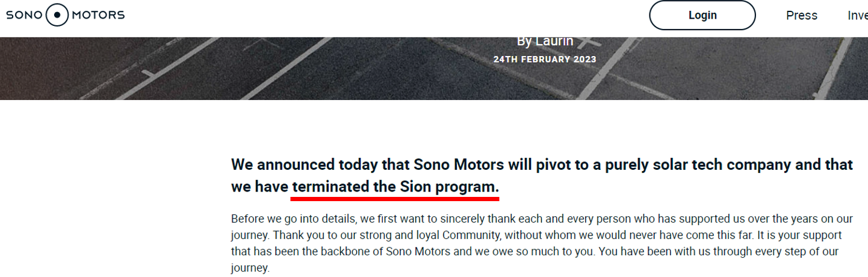Click the Sono Motors circle logo icon
Screen dimensions: 868x277
57,15
